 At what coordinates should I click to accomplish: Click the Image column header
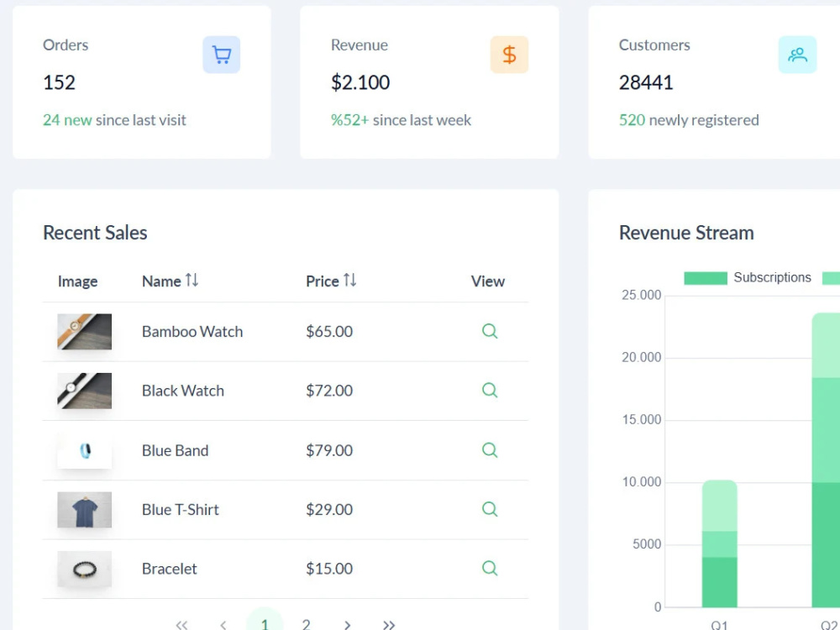pos(77,281)
